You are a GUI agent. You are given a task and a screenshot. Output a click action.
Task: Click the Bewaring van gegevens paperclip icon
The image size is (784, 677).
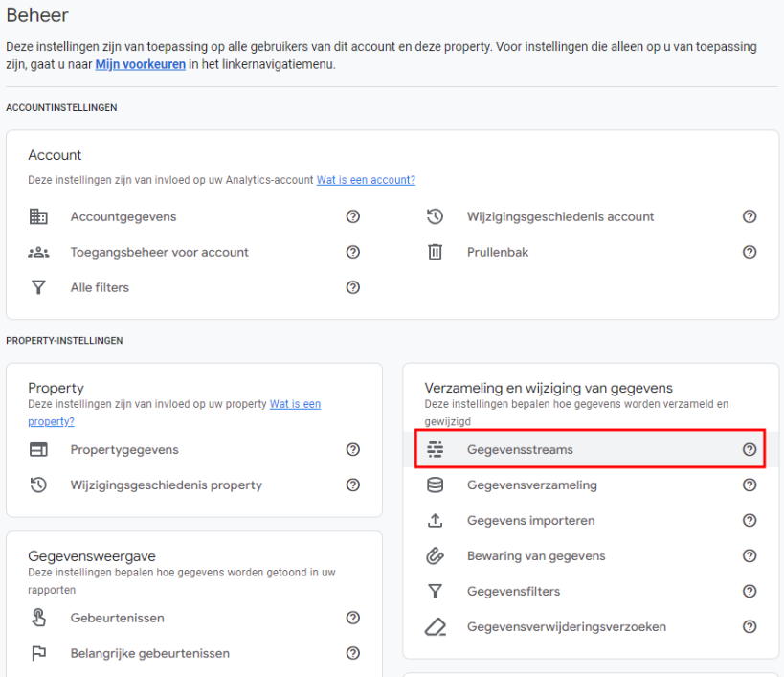[435, 555]
